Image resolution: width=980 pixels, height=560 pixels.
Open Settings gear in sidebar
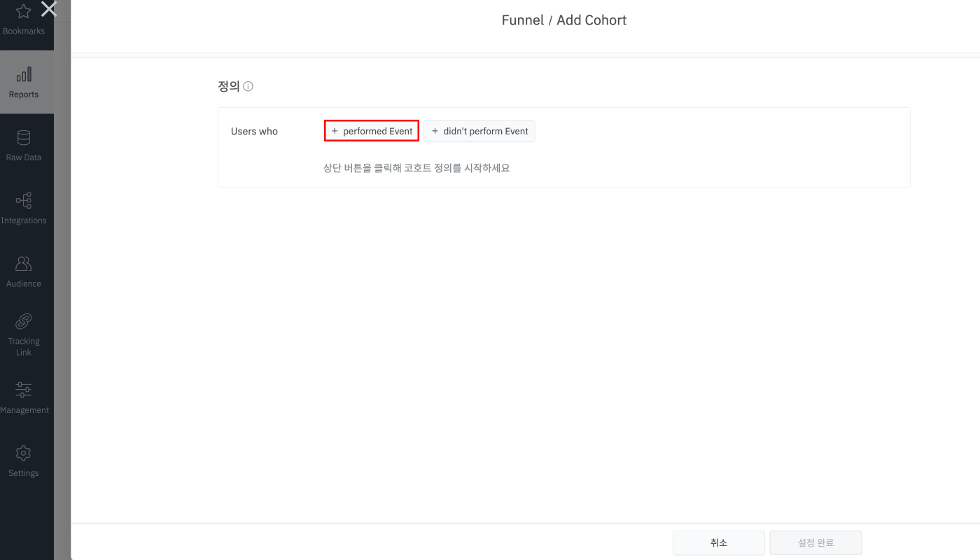click(24, 453)
